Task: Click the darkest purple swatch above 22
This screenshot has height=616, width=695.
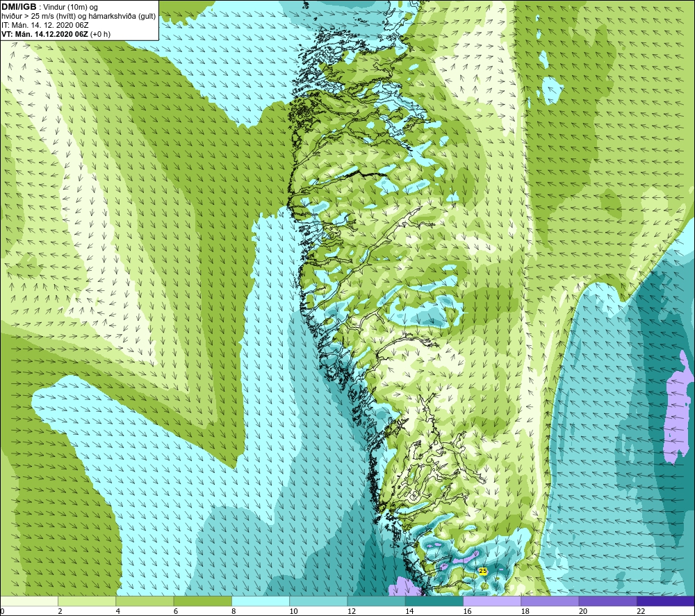Action: [x=666, y=601]
